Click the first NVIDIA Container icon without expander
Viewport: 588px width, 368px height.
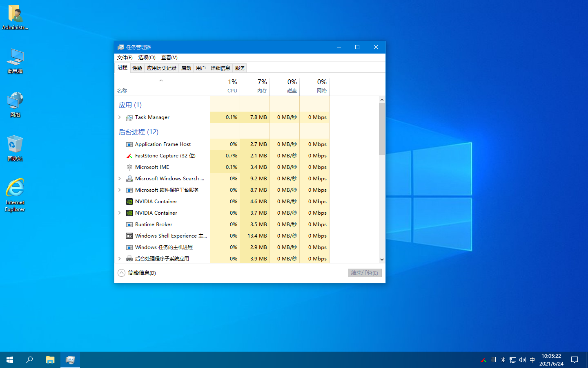pos(129,202)
